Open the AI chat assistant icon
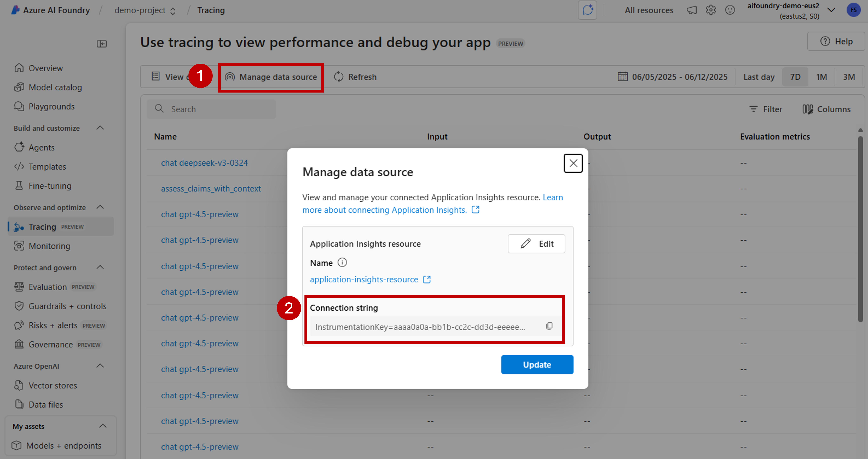Screen dimensions: 868x459 pos(587,10)
